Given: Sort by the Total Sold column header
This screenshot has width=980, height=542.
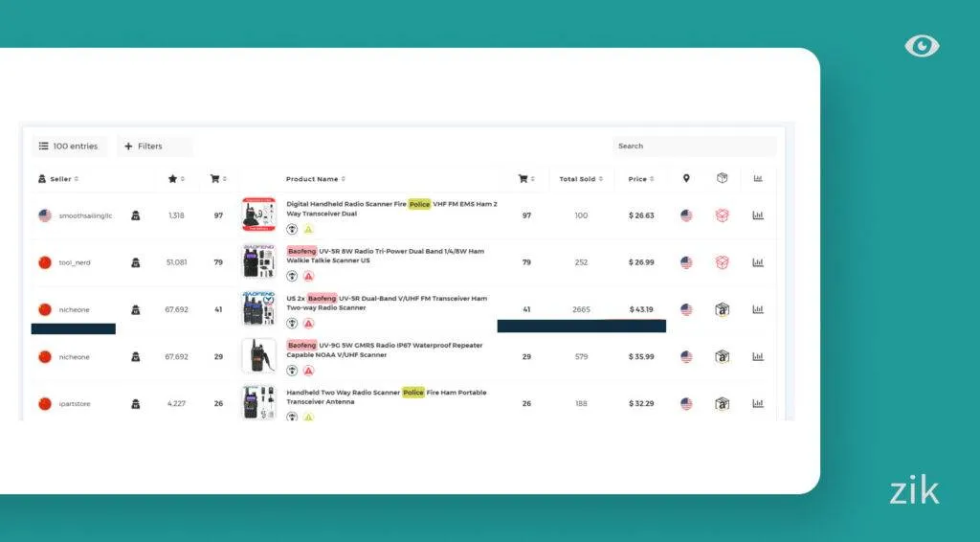Looking at the screenshot, I should click(580, 179).
